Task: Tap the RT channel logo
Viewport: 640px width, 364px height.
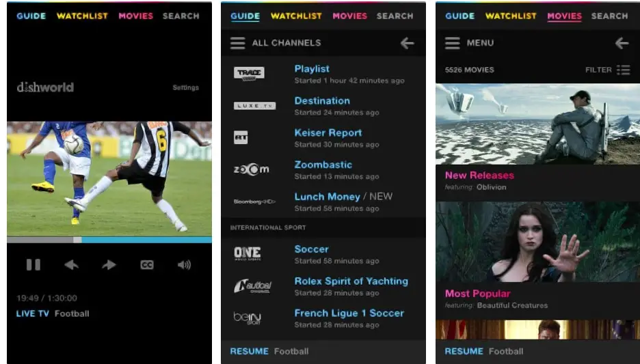Action: pyautogui.click(x=241, y=137)
